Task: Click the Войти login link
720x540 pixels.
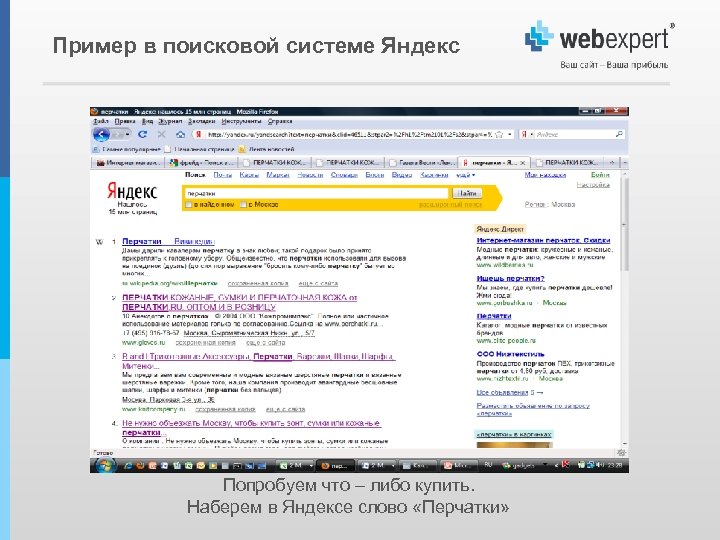Action: 600,175
